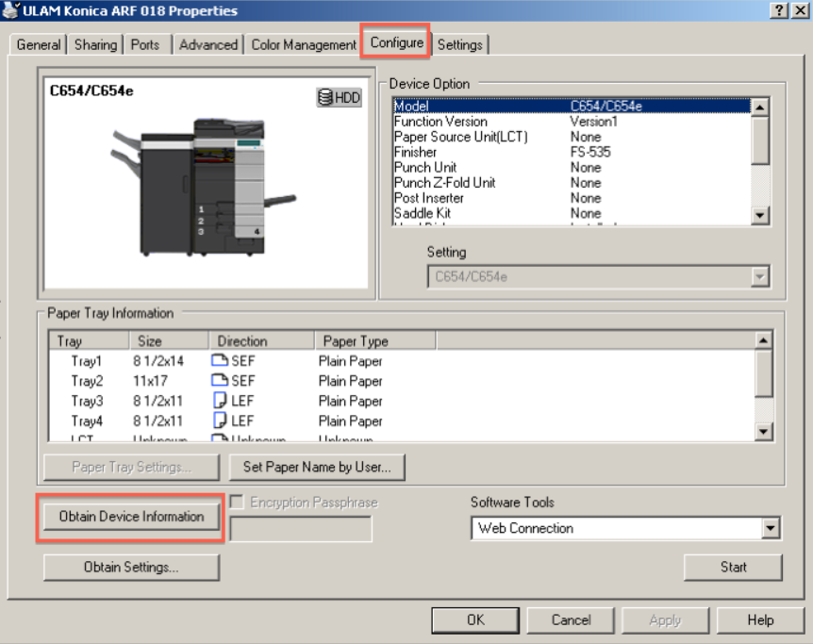Select the Punch Z-Fold Unit row
Viewport: 813px width, 644px height.
572,183
